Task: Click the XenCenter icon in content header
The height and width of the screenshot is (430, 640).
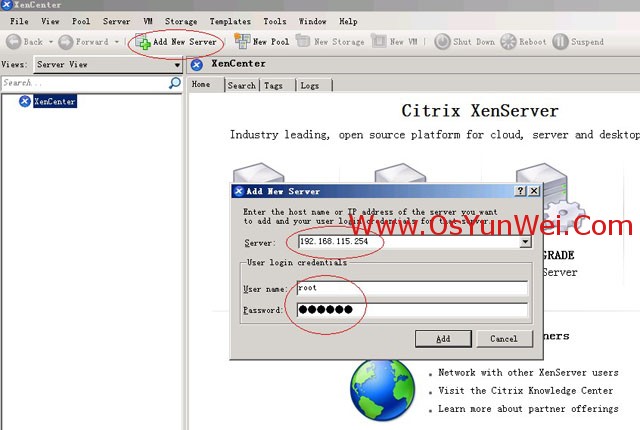Action: click(197, 64)
